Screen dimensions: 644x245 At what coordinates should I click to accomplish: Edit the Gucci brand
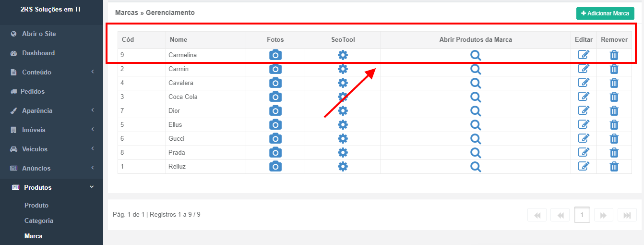click(584, 138)
